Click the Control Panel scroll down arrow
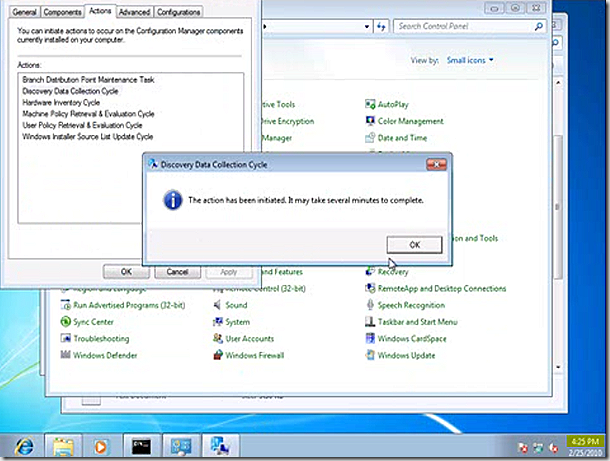This screenshot has height=461, width=610. pos(558,367)
